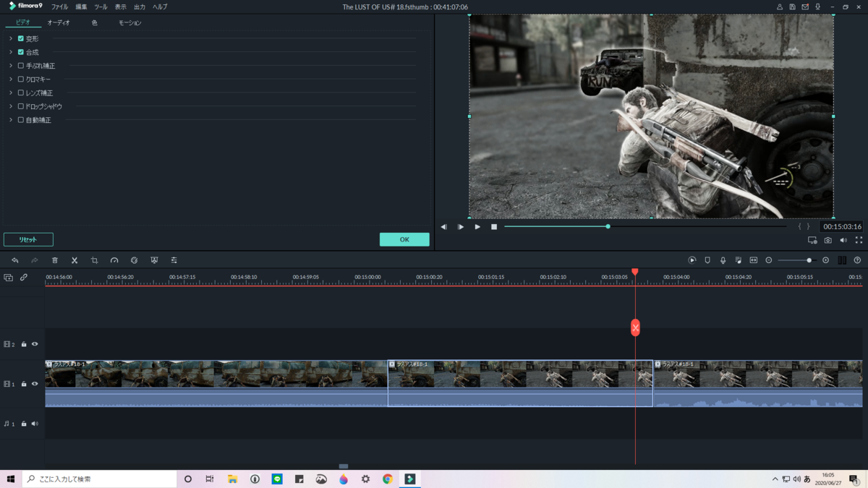The image size is (868, 488).
Task: Enable the クロマキー checkbox
Action: pos(21,80)
